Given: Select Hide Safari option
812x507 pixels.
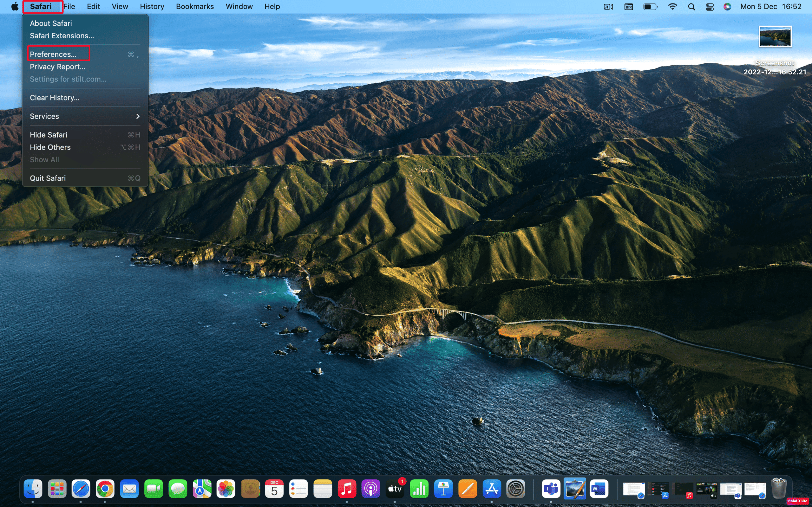Looking at the screenshot, I should click(48, 134).
